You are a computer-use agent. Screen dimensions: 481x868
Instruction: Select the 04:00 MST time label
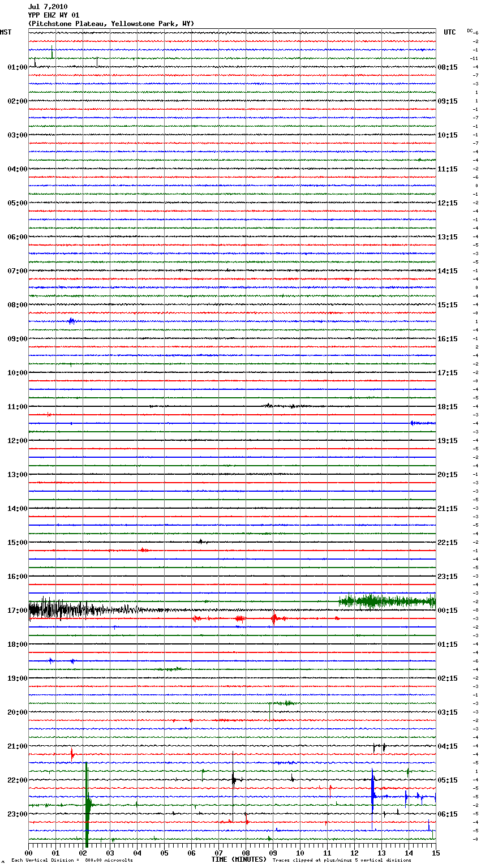tap(18, 169)
